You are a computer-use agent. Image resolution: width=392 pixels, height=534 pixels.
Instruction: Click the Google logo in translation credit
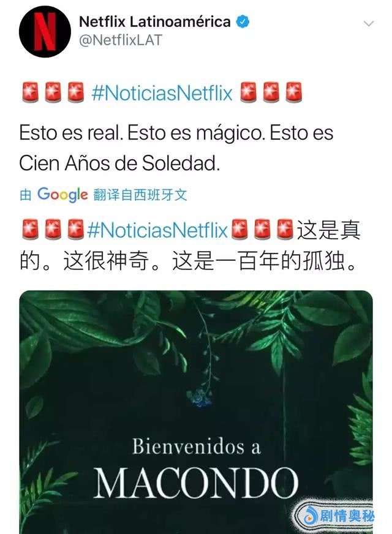pyautogui.click(x=62, y=195)
